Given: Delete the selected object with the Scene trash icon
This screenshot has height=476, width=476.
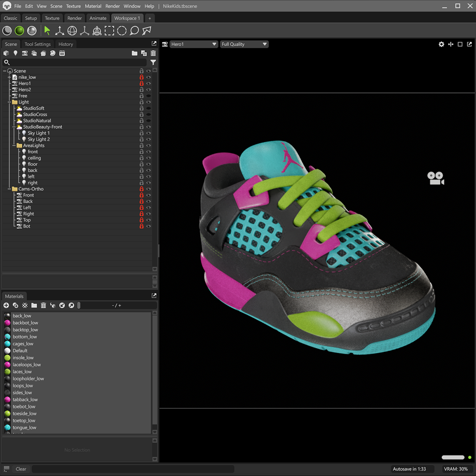Looking at the screenshot, I should [153, 53].
